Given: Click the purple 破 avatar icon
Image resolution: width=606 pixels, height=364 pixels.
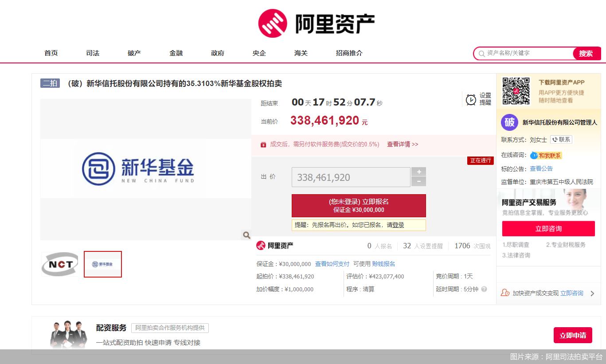Looking at the screenshot, I should point(509,122).
